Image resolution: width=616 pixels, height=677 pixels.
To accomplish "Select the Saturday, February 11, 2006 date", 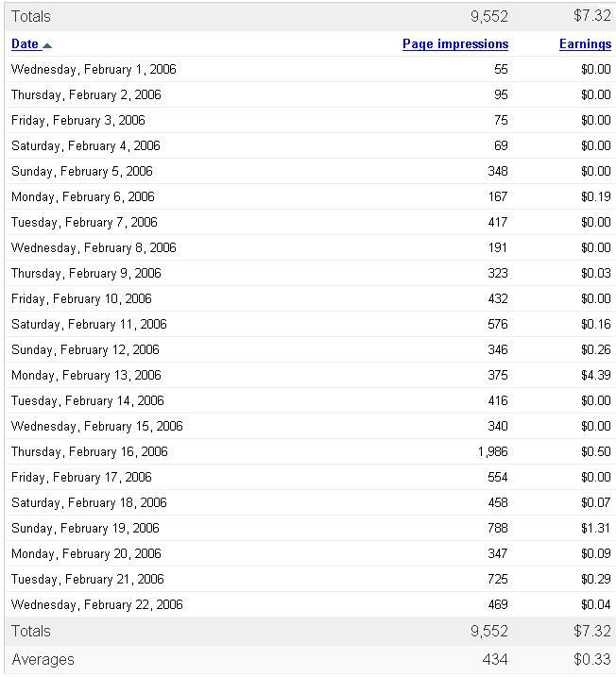I will (x=89, y=325).
